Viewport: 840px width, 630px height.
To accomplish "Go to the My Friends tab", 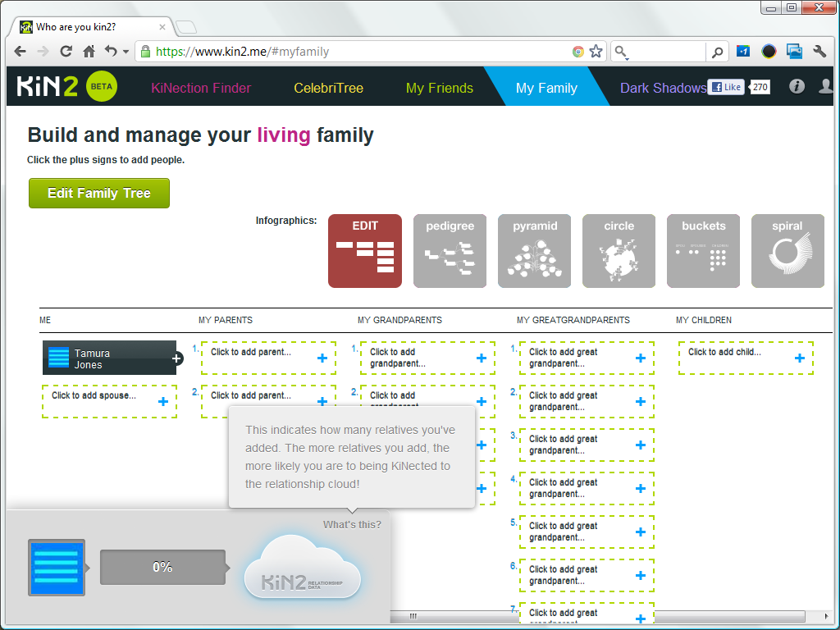I will (440, 88).
